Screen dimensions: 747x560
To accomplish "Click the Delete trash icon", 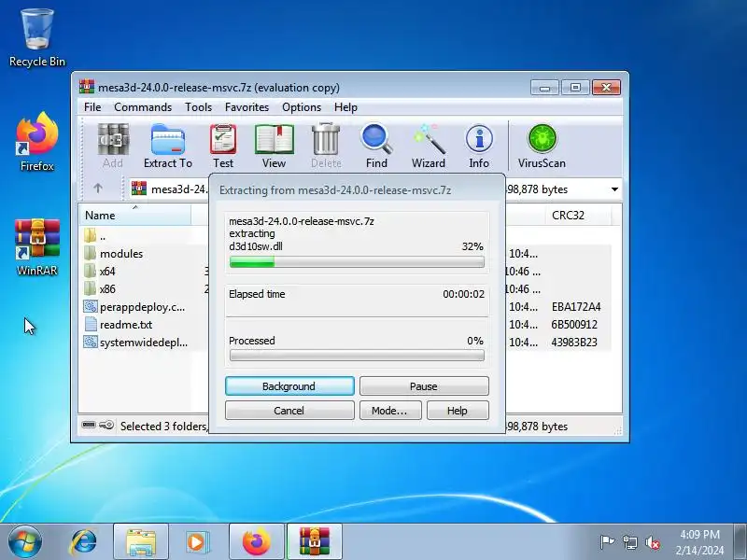I will pos(326,146).
